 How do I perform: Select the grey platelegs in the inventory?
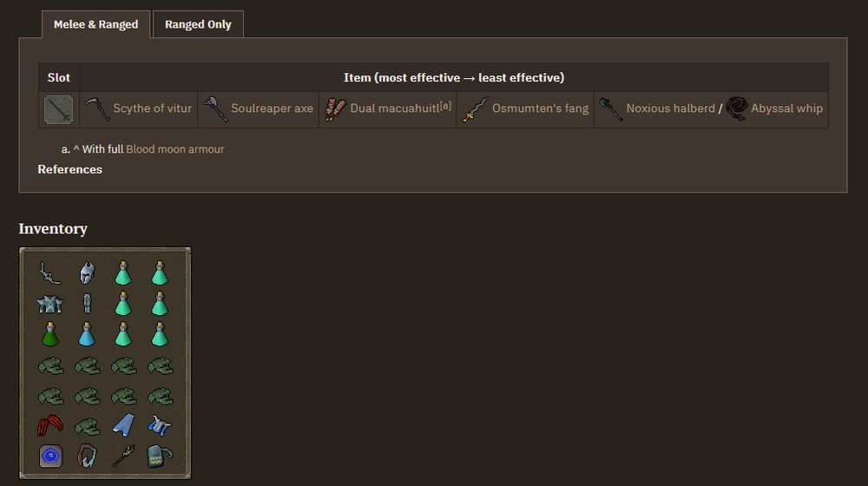coord(87,304)
